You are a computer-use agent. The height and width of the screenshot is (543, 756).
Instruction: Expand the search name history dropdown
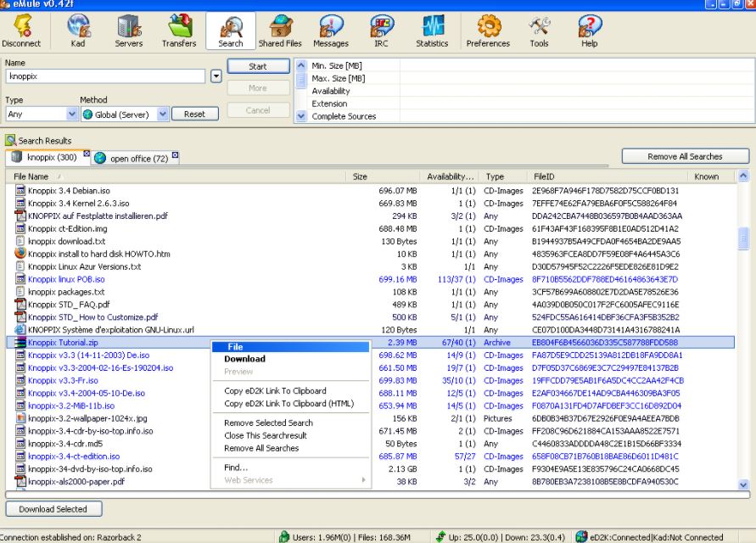pyautogui.click(x=216, y=76)
